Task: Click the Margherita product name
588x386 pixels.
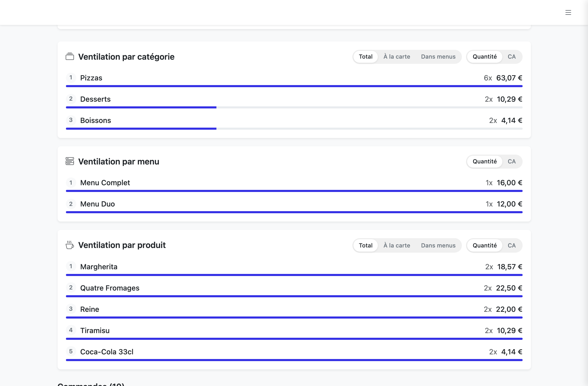Action: tap(99, 267)
